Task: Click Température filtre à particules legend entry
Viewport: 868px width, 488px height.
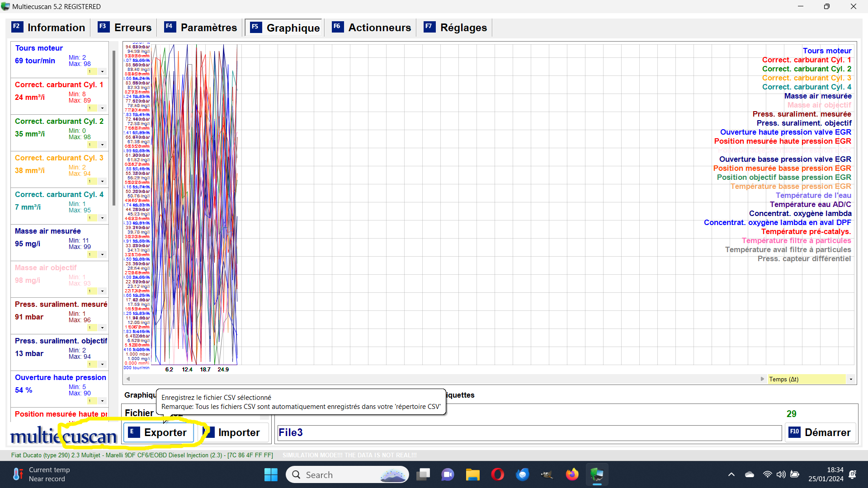Action: coord(796,240)
